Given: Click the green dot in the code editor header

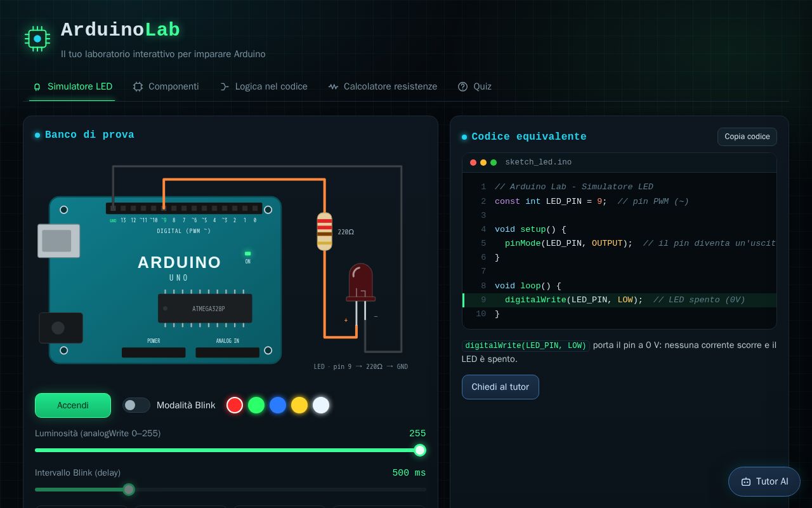Looking at the screenshot, I should [494, 163].
